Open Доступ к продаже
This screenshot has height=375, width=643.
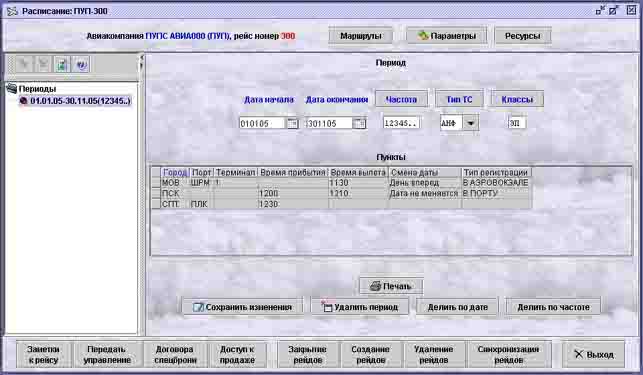point(237,354)
